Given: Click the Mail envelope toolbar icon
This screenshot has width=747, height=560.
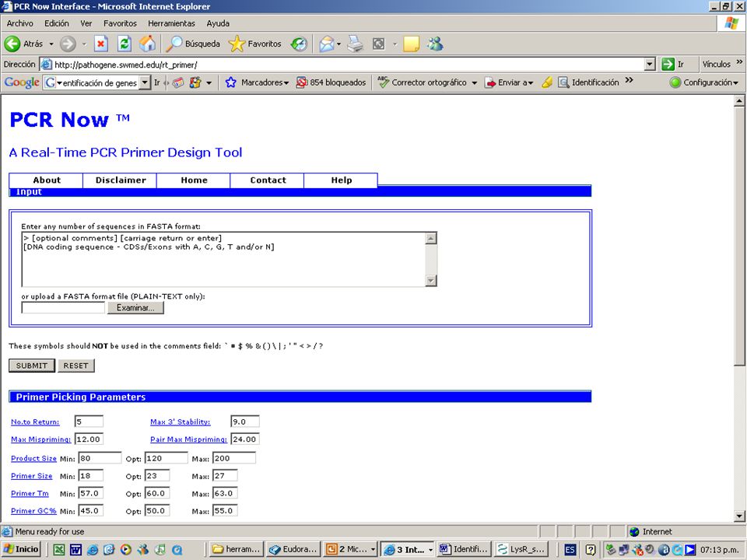Looking at the screenshot, I should (x=327, y=44).
